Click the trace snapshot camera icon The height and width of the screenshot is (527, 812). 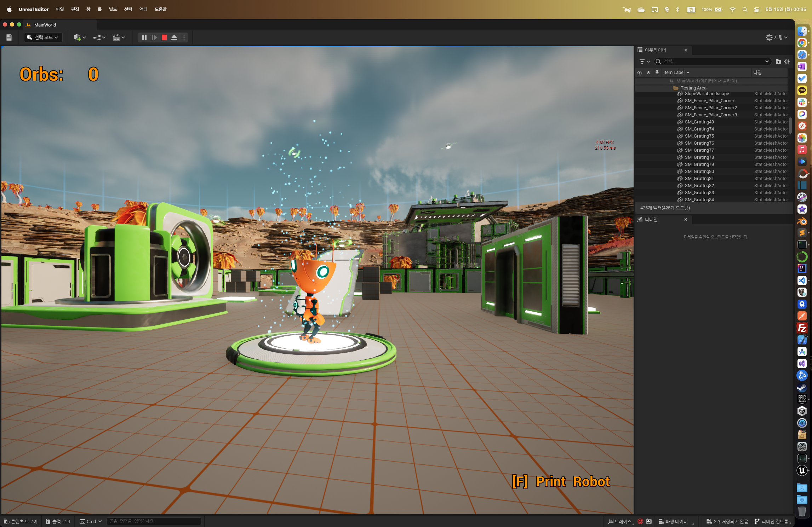(x=649, y=521)
